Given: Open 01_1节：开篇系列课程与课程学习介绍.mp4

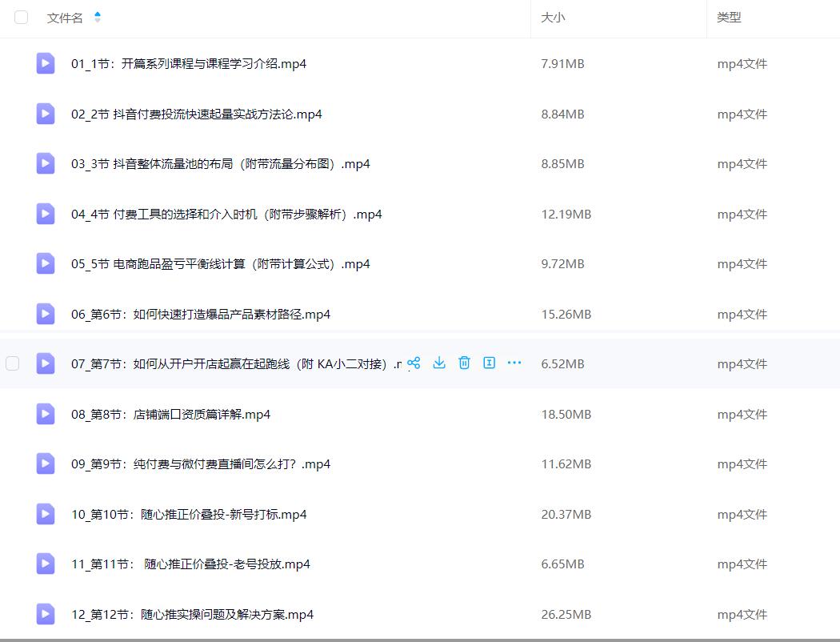Looking at the screenshot, I should tap(189, 64).
